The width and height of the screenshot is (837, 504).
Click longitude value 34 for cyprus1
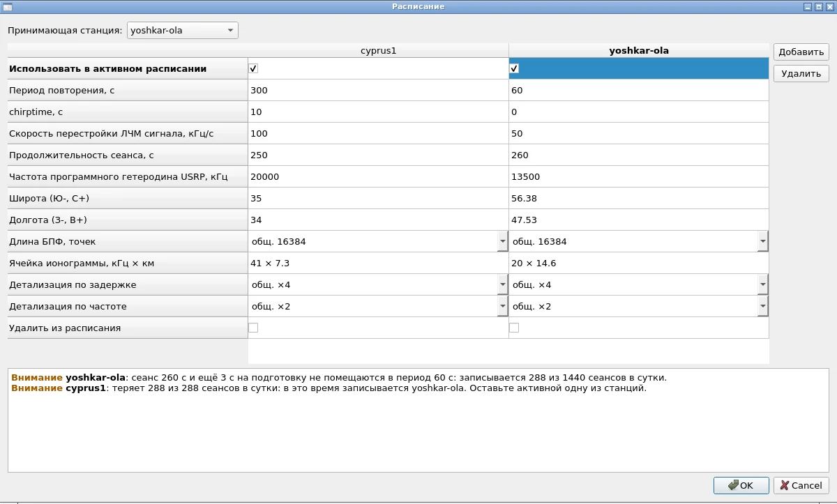click(379, 220)
